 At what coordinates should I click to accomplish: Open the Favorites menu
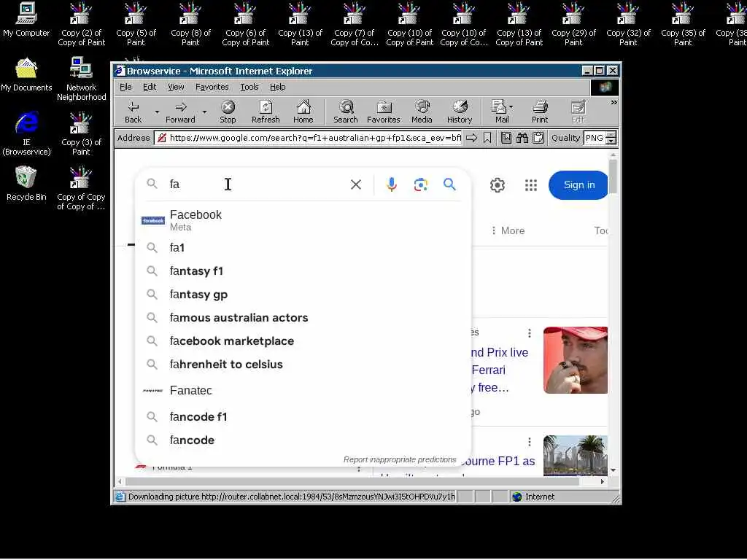[x=212, y=87]
